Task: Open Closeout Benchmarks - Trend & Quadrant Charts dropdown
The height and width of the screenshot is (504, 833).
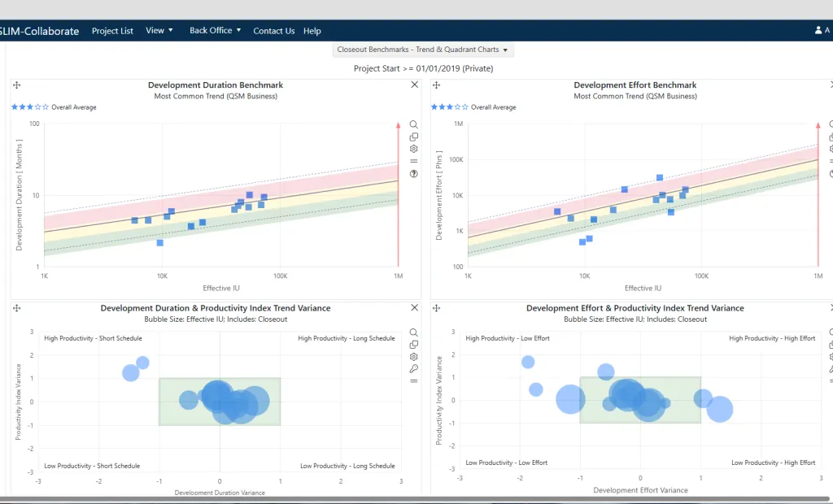Action: tap(423, 50)
